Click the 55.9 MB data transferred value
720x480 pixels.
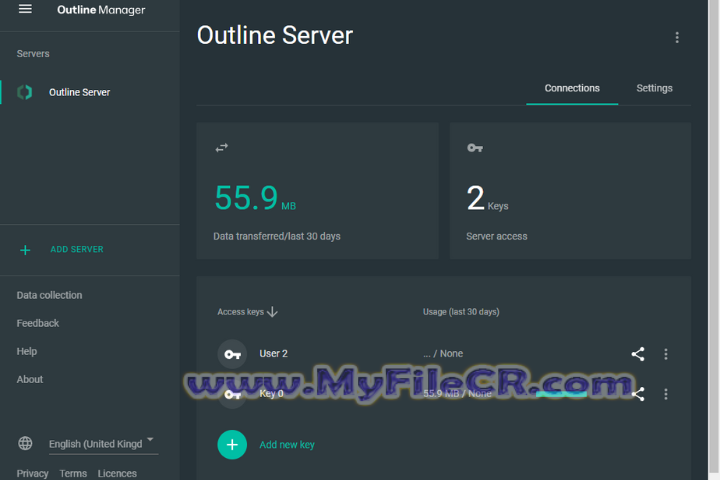coord(255,198)
